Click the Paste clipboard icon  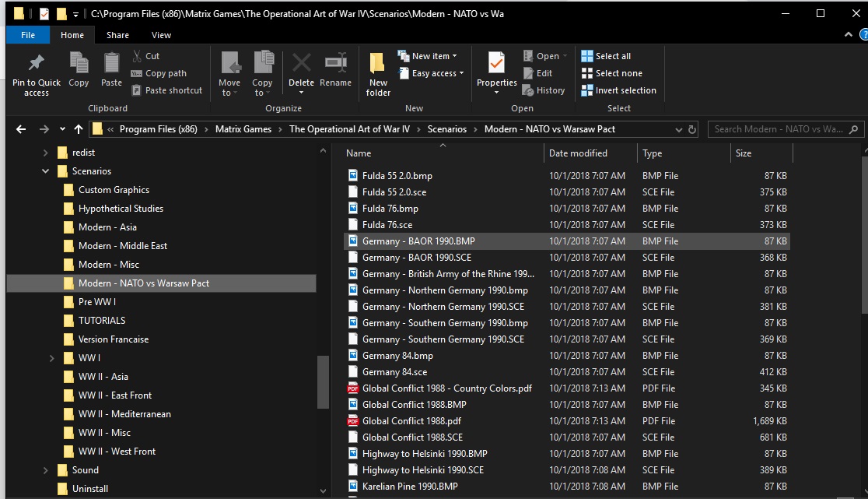[x=111, y=62]
